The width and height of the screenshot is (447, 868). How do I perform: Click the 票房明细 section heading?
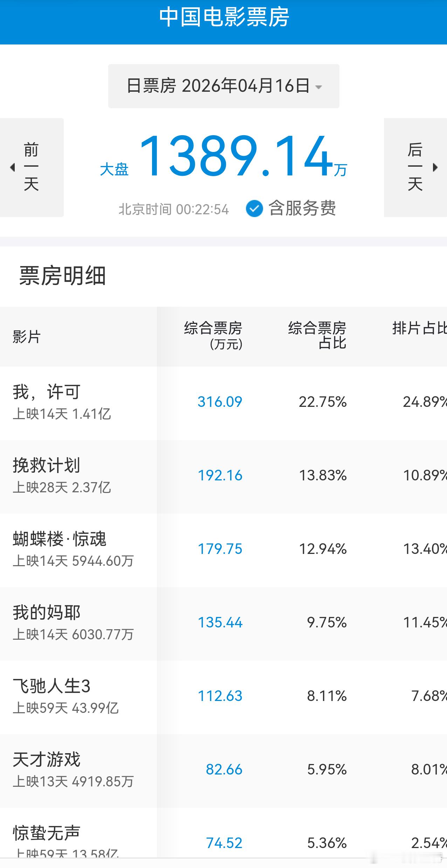click(62, 276)
